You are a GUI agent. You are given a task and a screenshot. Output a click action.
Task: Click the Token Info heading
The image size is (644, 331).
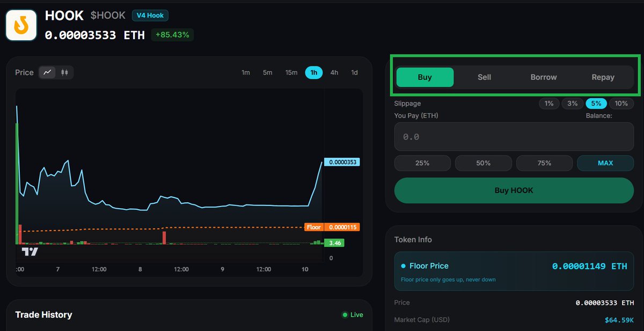413,240
